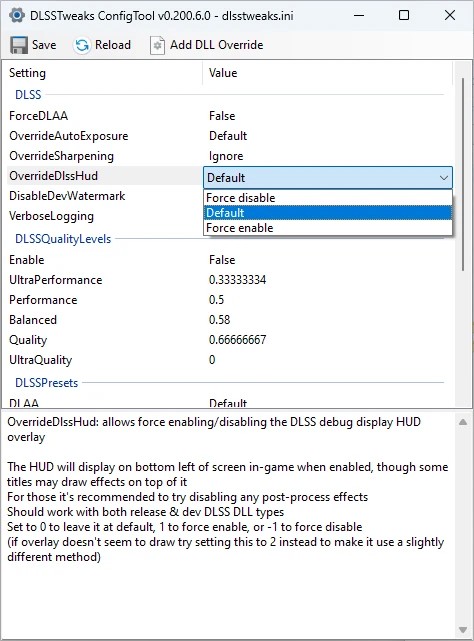This screenshot has width=474, height=641.
Task: Click the description panel scroll down arrow
Action: click(463, 630)
